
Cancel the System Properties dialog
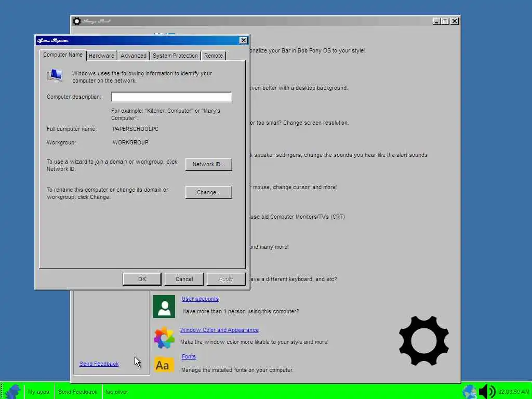point(184,279)
